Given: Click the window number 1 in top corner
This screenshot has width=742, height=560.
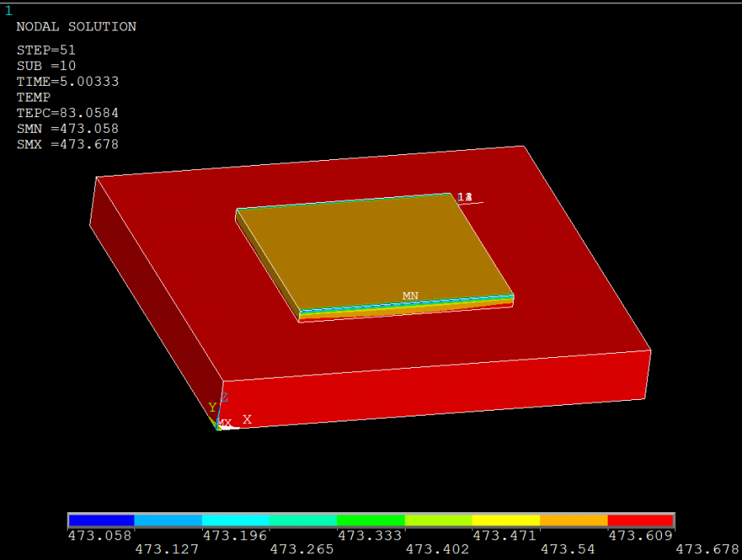Looking at the screenshot, I should tap(9, 10).
